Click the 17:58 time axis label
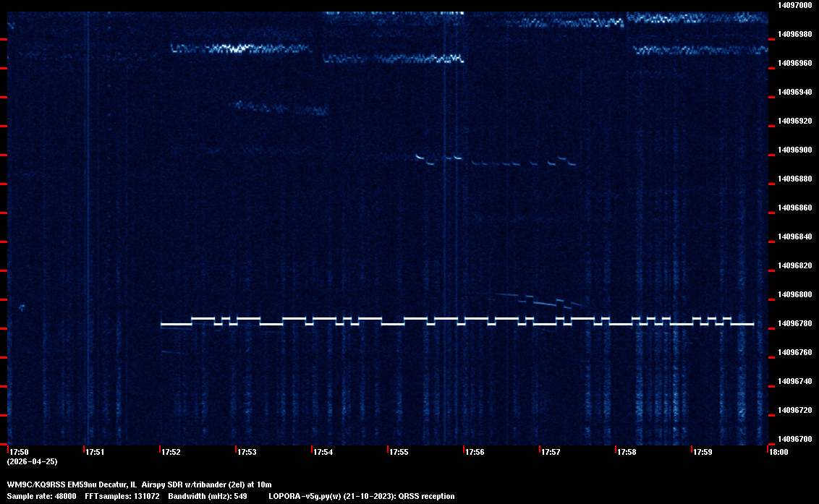The height and width of the screenshot is (504, 819). [626, 453]
